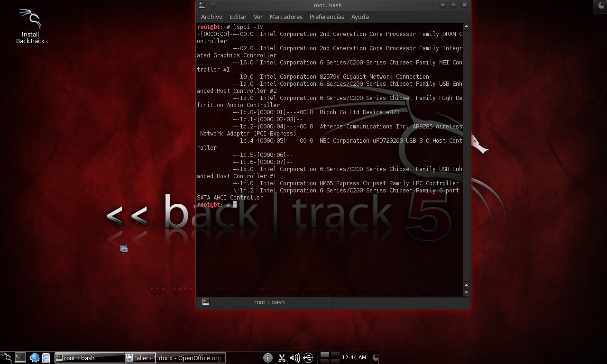Switch to Taller+1.docx OpenOffice.org taskbar entry
Viewport: 607px width, 364px height.
175,358
